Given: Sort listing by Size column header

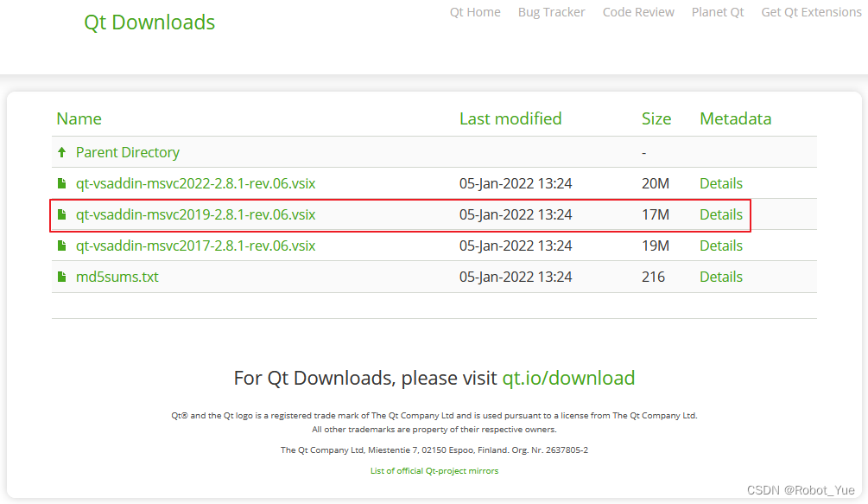Looking at the screenshot, I should click(656, 118).
